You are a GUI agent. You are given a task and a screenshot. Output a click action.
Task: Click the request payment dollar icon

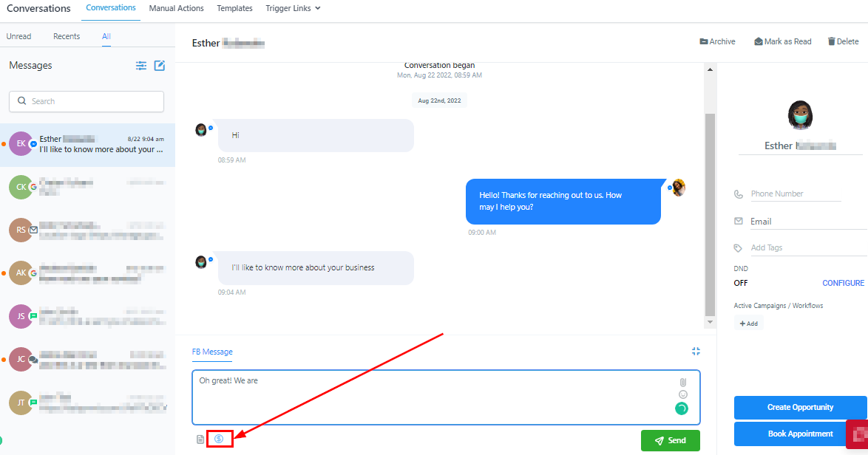click(x=219, y=439)
